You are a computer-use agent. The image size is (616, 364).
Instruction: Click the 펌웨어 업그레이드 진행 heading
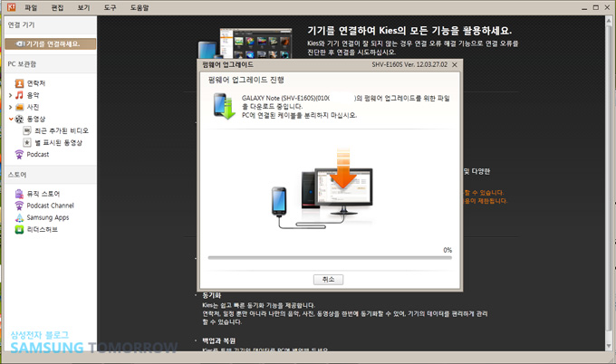(x=245, y=80)
